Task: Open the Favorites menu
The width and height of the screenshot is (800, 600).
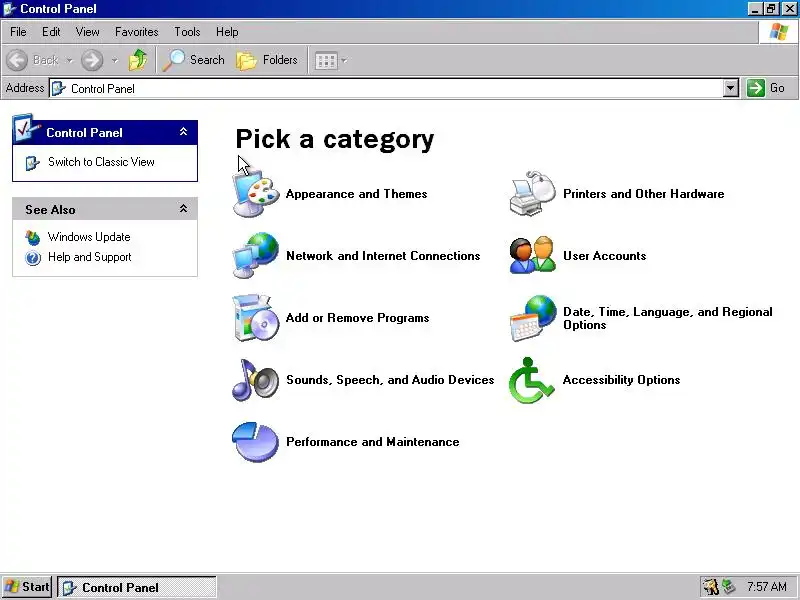Action: click(x=137, y=32)
